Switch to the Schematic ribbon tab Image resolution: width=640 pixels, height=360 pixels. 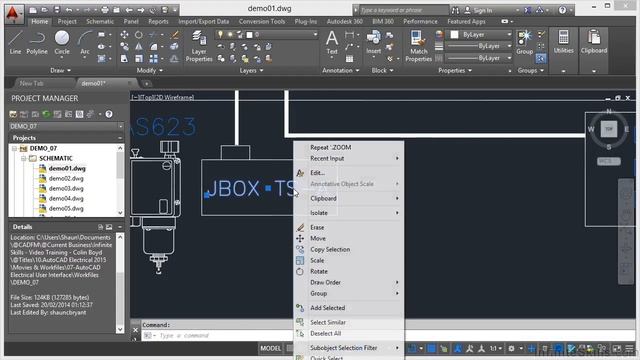[100, 21]
